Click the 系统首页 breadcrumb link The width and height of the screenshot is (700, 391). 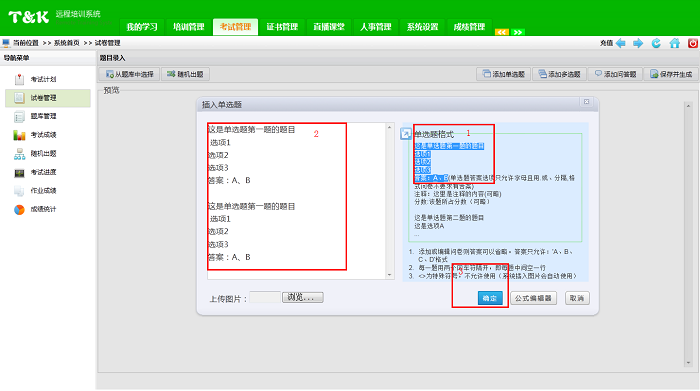[67, 43]
